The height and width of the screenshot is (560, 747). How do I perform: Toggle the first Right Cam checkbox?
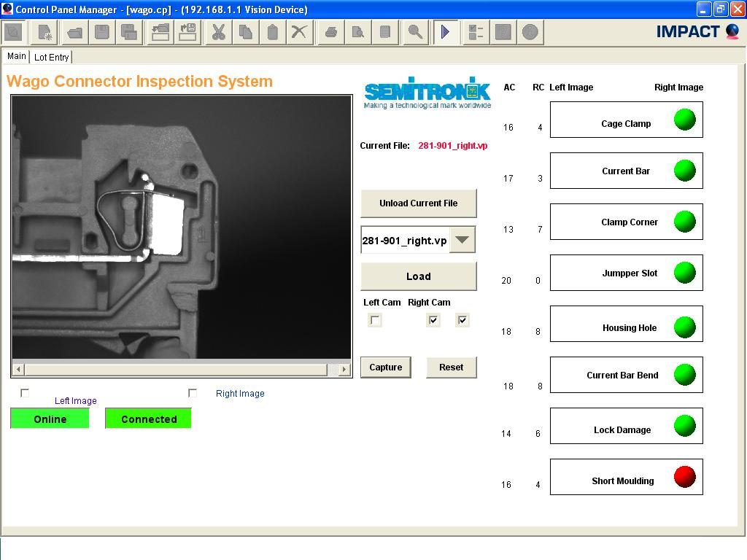coord(433,320)
